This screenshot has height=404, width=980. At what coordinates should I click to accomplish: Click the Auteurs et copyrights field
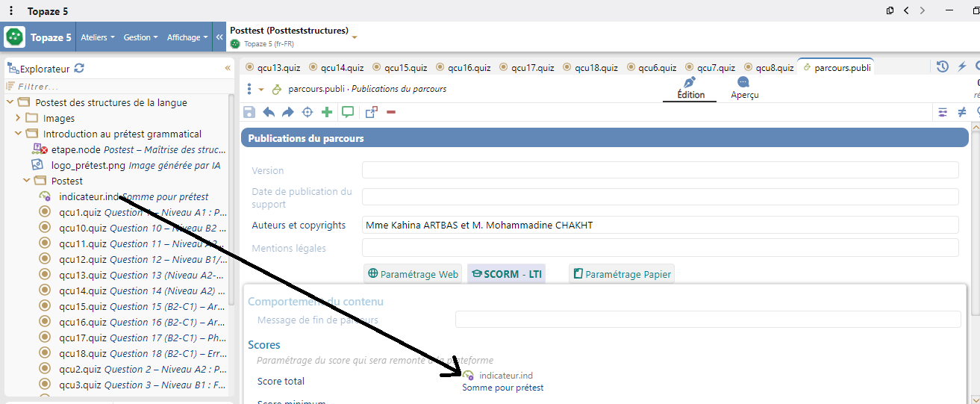point(660,225)
